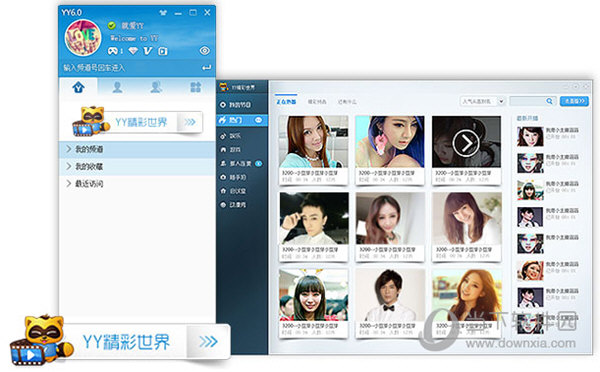The image size is (600, 372).
Task: Open the video clip icon next to V badge
Action: 163,51
